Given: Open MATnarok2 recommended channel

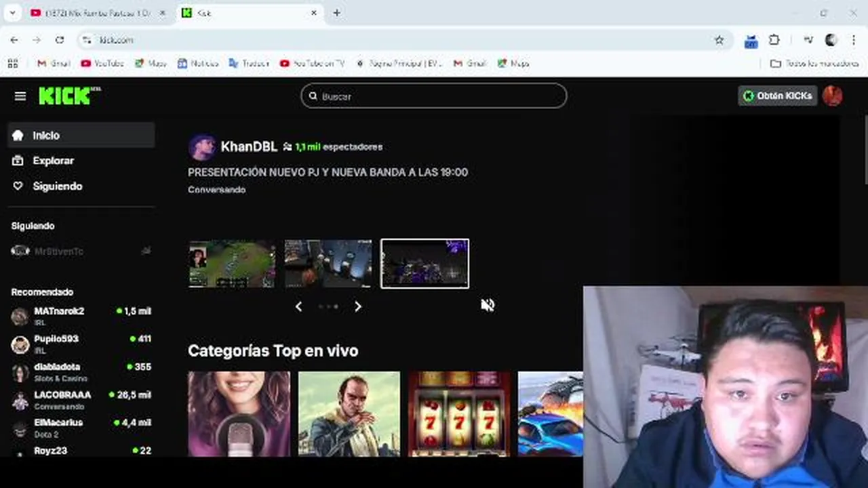Looking at the screenshot, I should (81, 316).
